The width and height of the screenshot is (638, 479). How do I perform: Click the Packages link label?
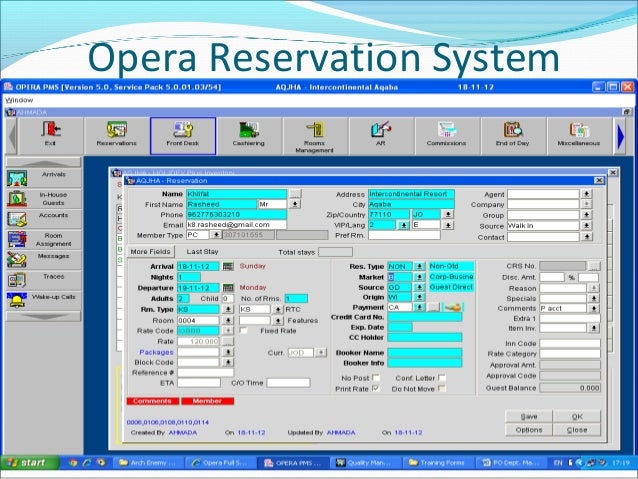point(156,352)
